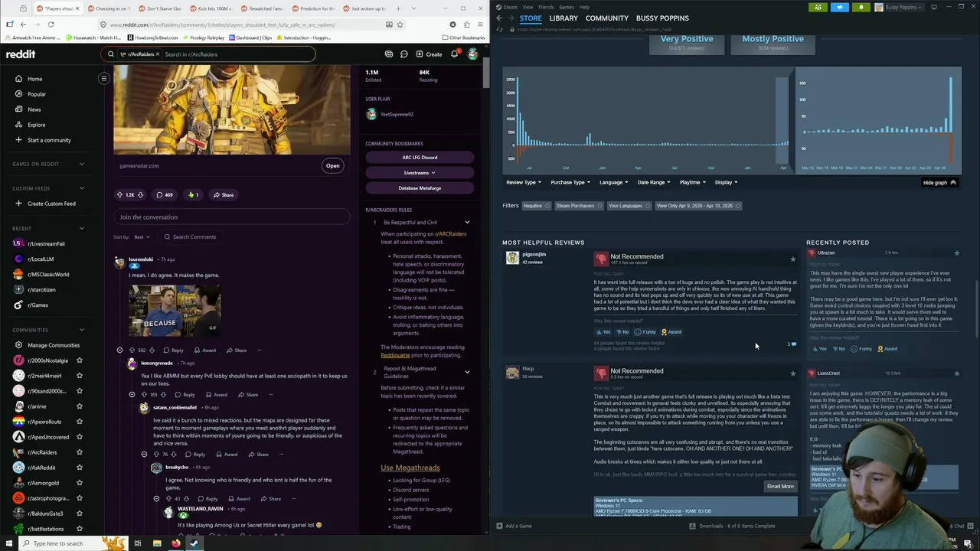Click the Reddit ads icon in header
Viewport: 980px width, 551px height.
pyautogui.click(x=389, y=54)
